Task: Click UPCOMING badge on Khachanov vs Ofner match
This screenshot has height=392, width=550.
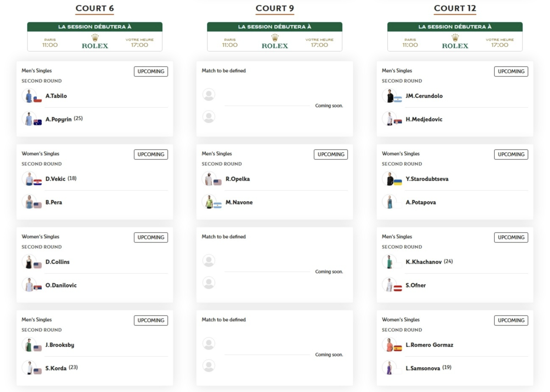Action: click(511, 237)
